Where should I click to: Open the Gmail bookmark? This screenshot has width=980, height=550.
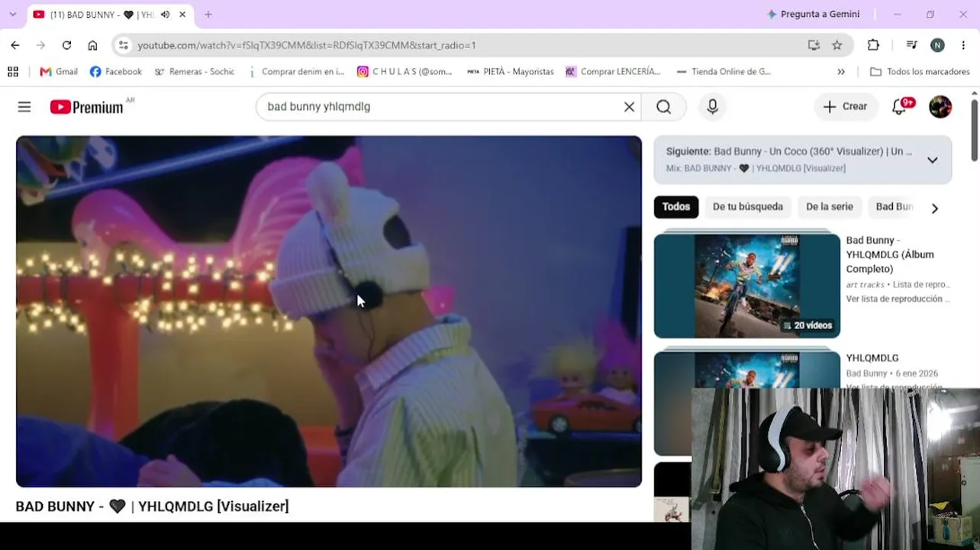(x=59, y=72)
